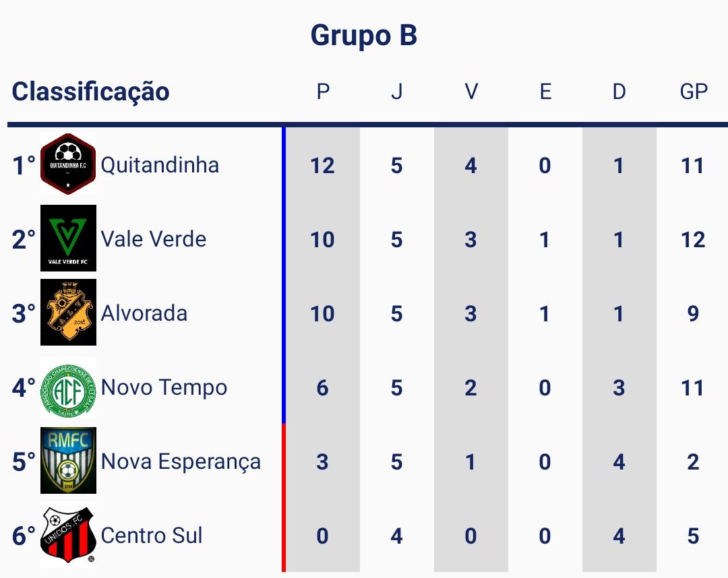Click the Nova Esperança team name

pyautogui.click(x=181, y=461)
